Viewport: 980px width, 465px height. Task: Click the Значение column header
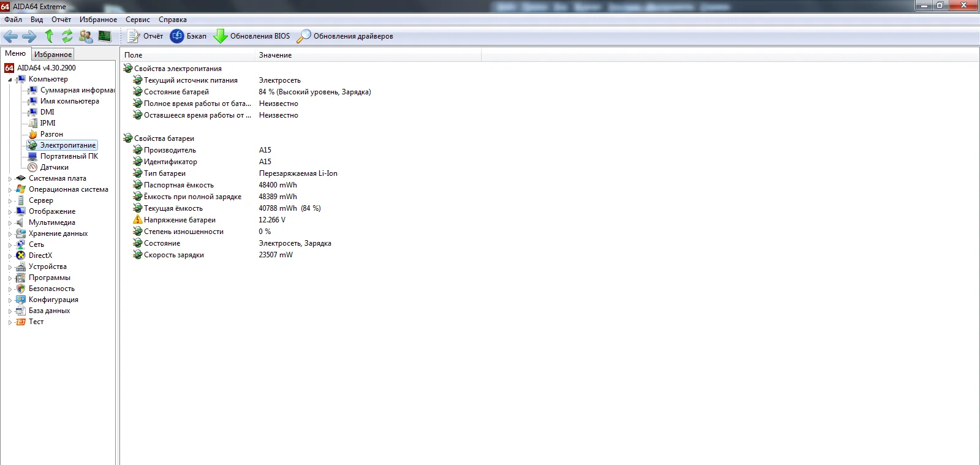tap(368, 55)
